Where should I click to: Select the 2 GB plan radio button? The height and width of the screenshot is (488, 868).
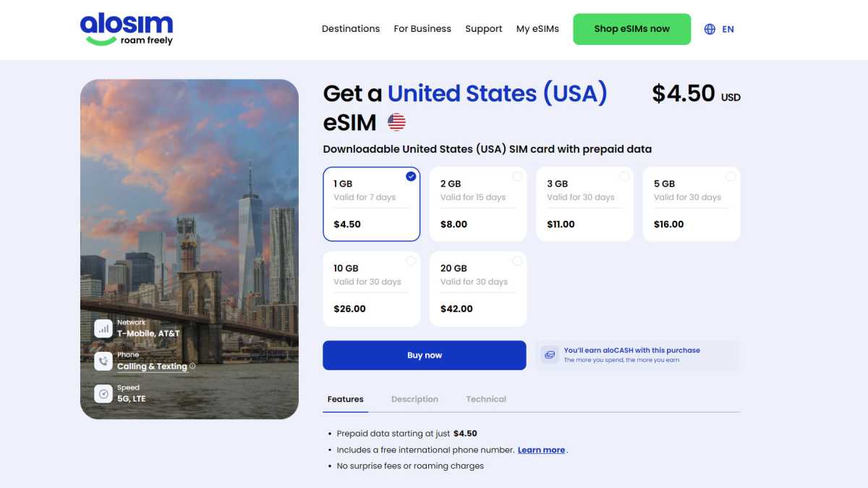click(x=517, y=177)
